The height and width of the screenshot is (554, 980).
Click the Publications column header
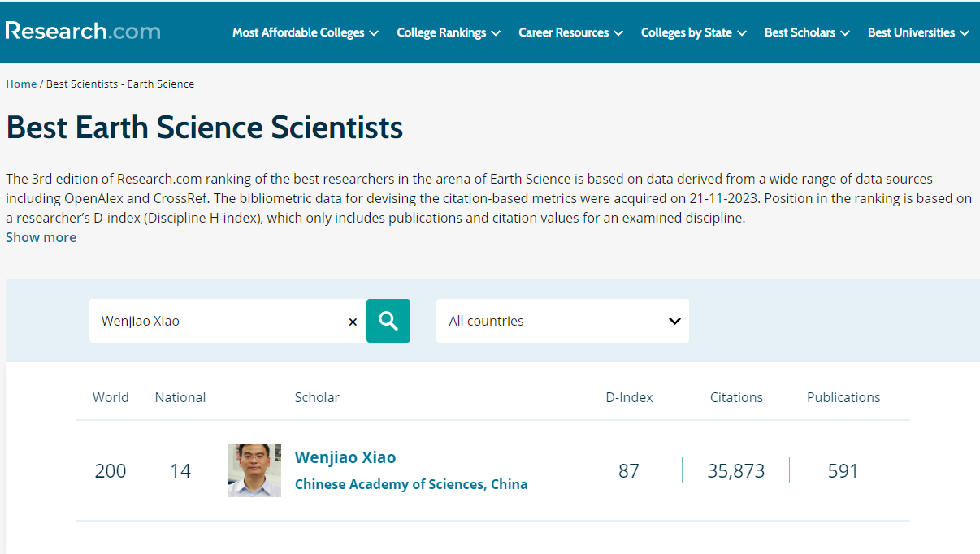tap(843, 397)
